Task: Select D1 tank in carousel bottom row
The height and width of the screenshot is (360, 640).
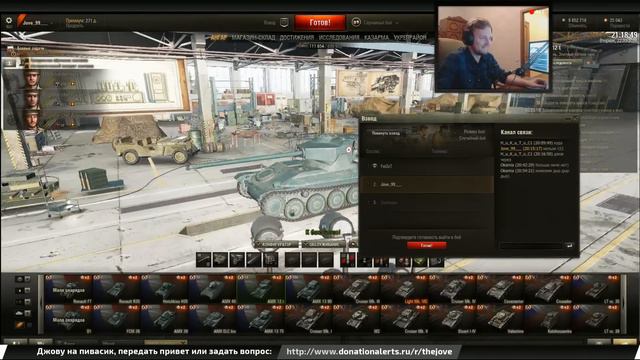Action: [x=69, y=319]
